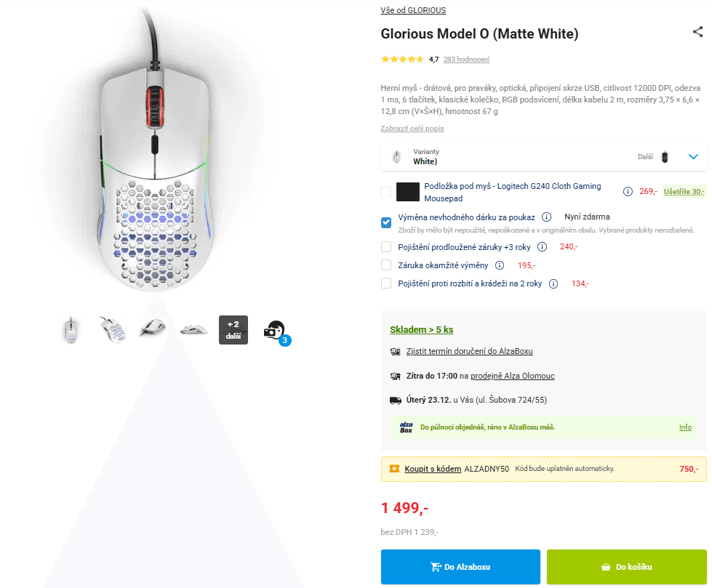The width and height of the screenshot is (712, 588).
Task: Click info icon next to Záruka okamžité výměny
Action: tap(500, 265)
